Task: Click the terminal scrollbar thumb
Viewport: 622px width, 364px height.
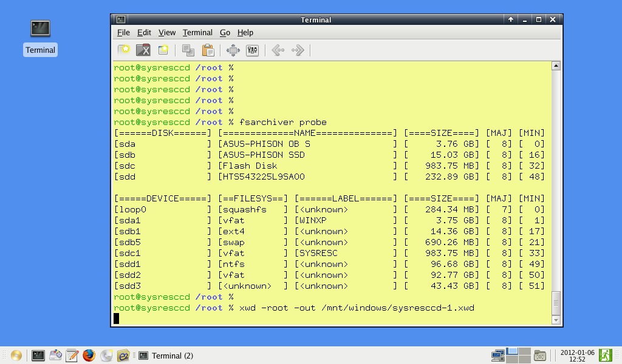Action: click(x=556, y=303)
